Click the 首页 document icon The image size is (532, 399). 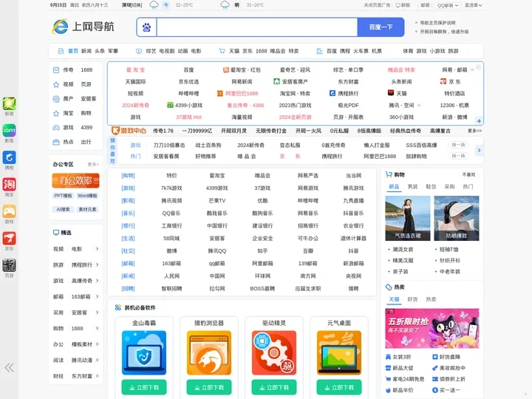point(61,51)
